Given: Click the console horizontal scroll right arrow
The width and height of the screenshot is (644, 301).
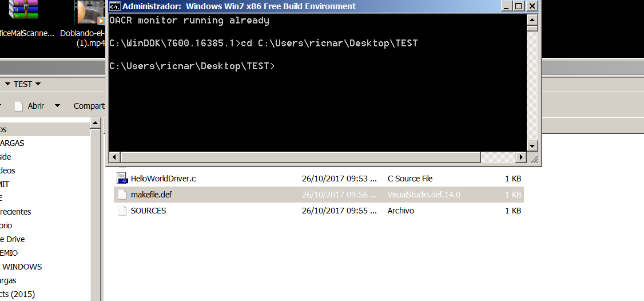Looking at the screenshot, I should coord(521,157).
